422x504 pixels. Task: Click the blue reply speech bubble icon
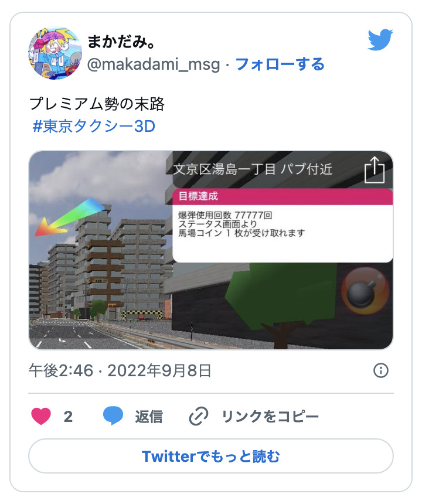tap(113, 416)
